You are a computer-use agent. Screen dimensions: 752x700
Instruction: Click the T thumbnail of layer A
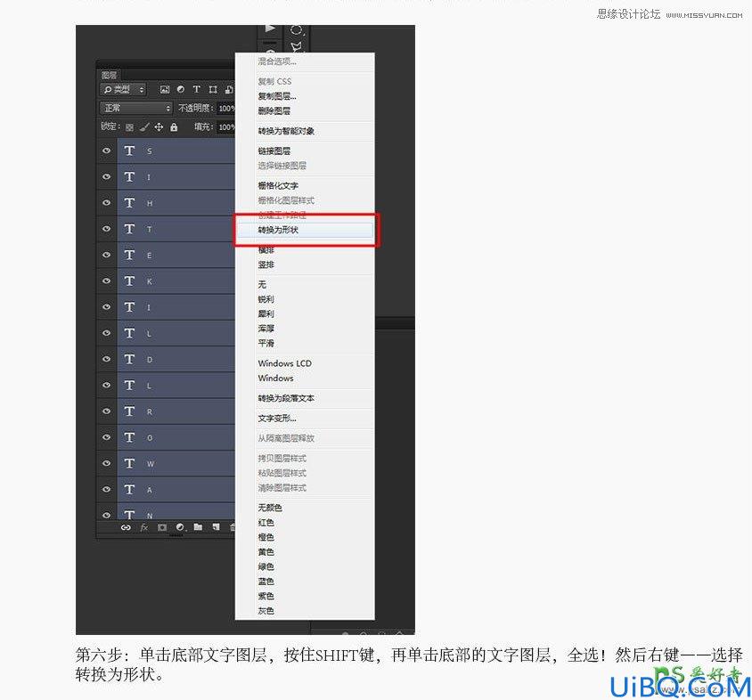[x=129, y=490]
